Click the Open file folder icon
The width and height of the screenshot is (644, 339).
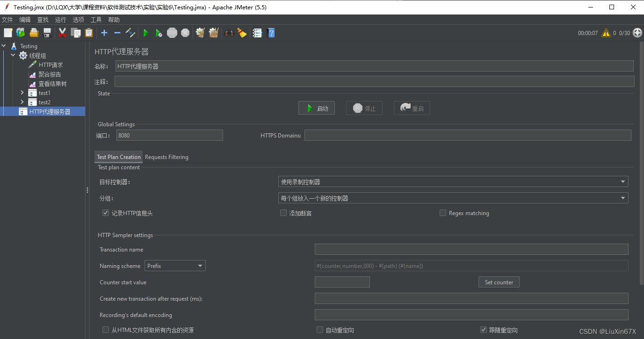click(x=34, y=33)
